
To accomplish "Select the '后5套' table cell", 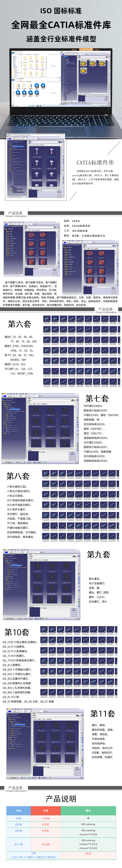I will click(x=19, y=831).
